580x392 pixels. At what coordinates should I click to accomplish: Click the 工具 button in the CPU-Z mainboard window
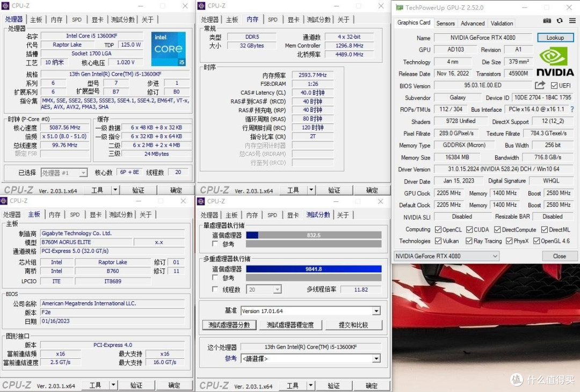(95, 385)
